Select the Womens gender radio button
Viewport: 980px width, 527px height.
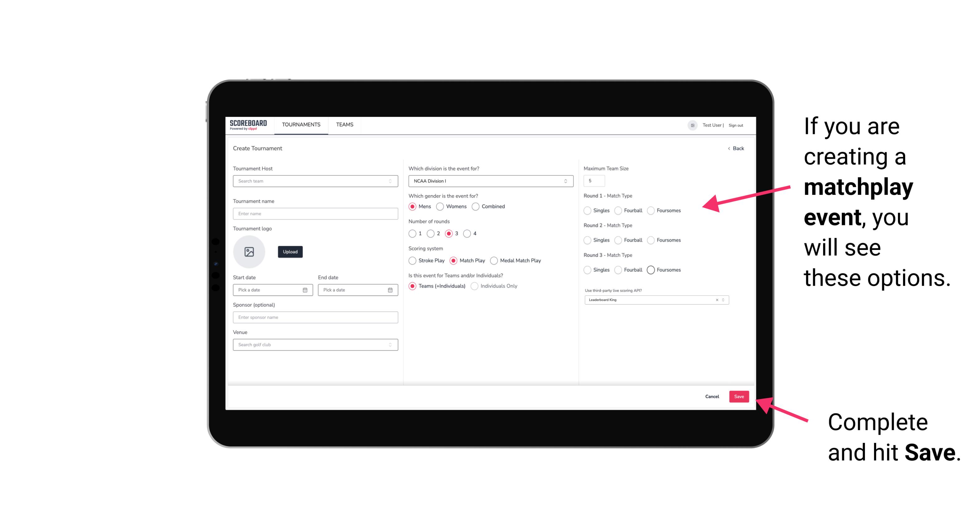pos(440,206)
